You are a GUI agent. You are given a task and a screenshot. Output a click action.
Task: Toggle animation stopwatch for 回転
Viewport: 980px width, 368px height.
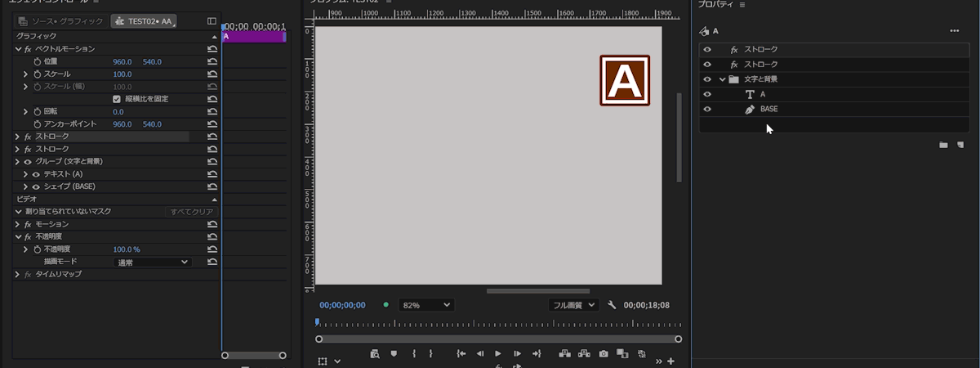pyautogui.click(x=37, y=111)
